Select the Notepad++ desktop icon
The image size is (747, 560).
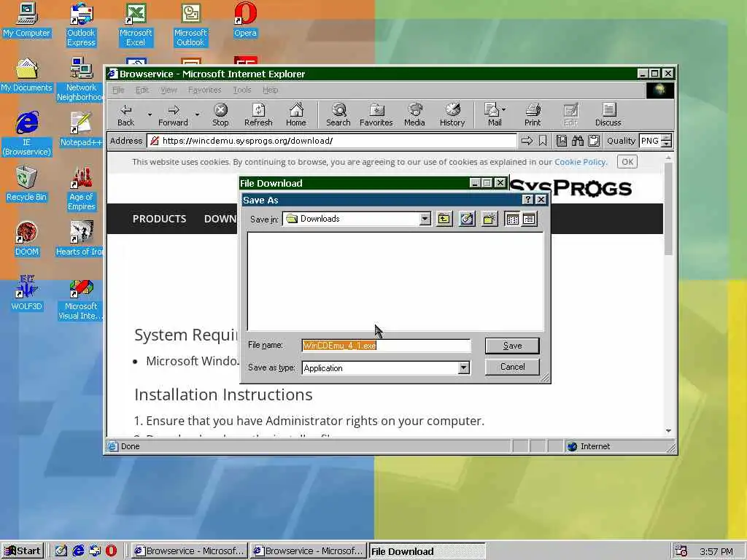81,130
